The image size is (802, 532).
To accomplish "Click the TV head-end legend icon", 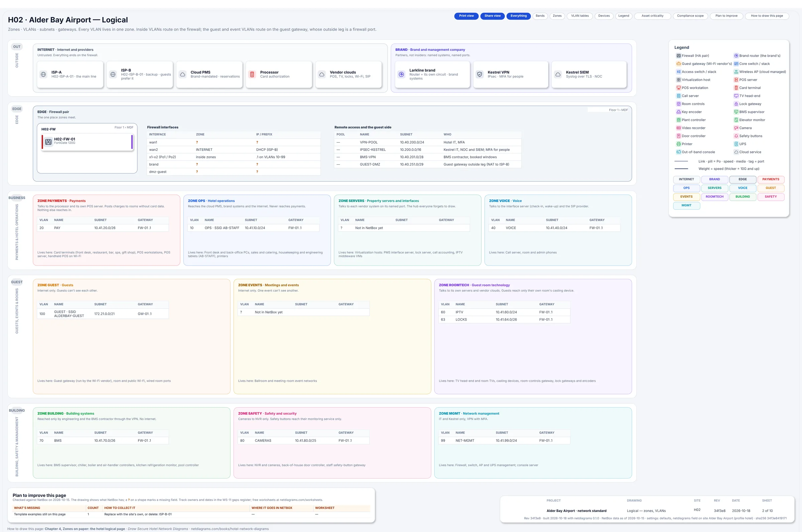I will click(x=736, y=96).
